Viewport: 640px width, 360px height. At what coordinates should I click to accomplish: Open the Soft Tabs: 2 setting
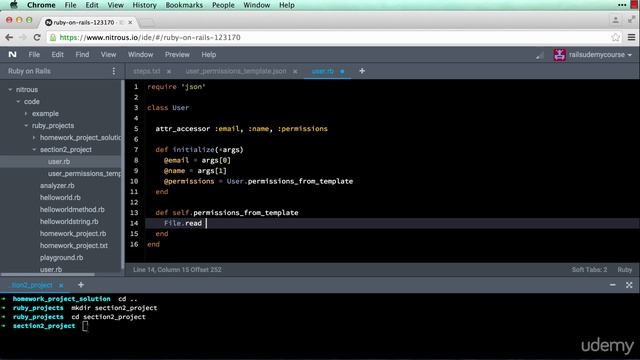pyautogui.click(x=589, y=270)
